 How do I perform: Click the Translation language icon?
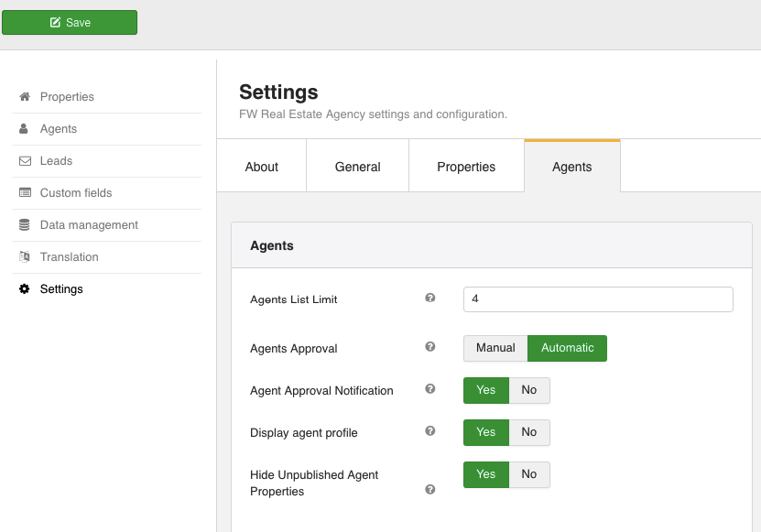point(25,257)
